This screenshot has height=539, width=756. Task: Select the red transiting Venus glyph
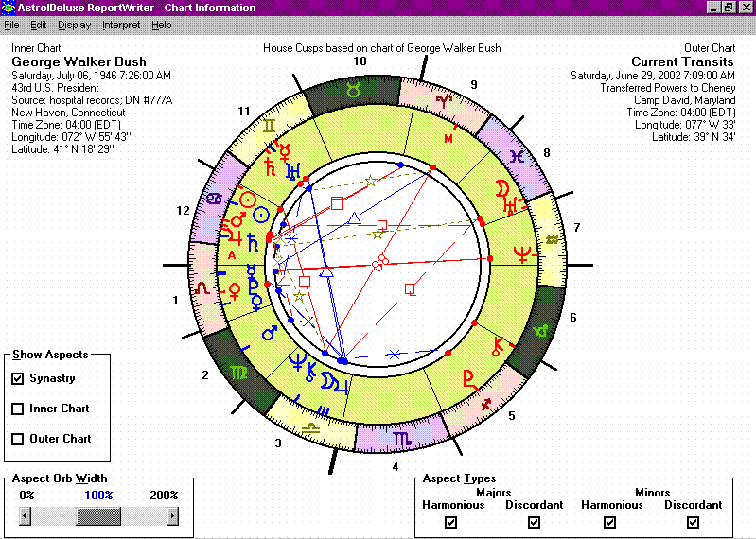pyautogui.click(x=235, y=291)
